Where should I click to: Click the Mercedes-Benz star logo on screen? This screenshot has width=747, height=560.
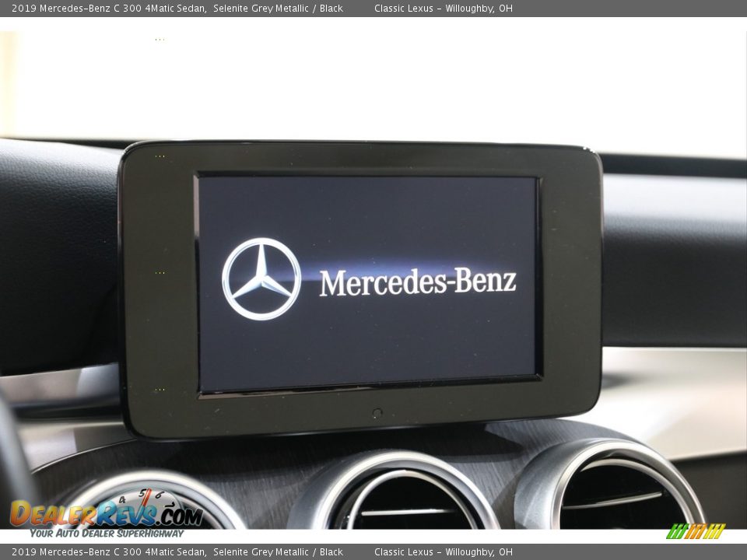pyautogui.click(x=261, y=279)
